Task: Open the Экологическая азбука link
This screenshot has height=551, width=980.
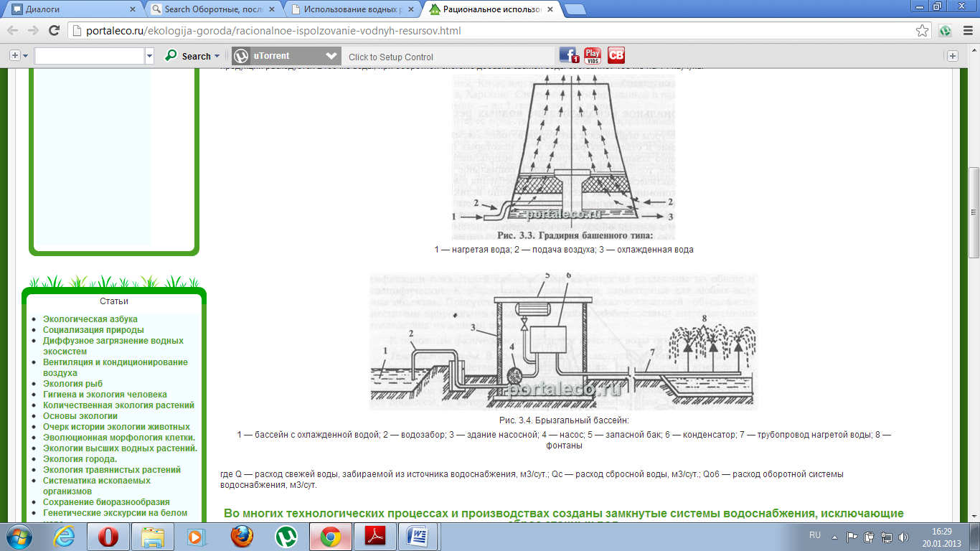Action: pyautogui.click(x=90, y=319)
